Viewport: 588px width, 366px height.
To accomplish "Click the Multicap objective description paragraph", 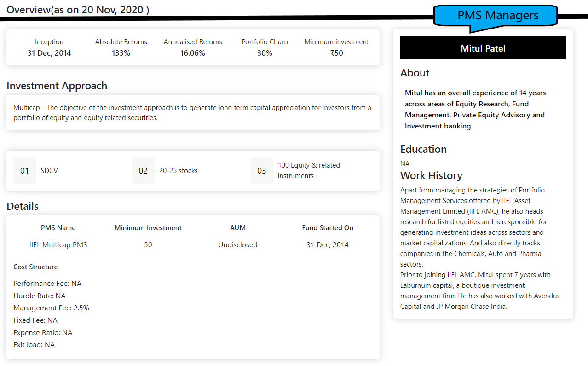I will [192, 113].
